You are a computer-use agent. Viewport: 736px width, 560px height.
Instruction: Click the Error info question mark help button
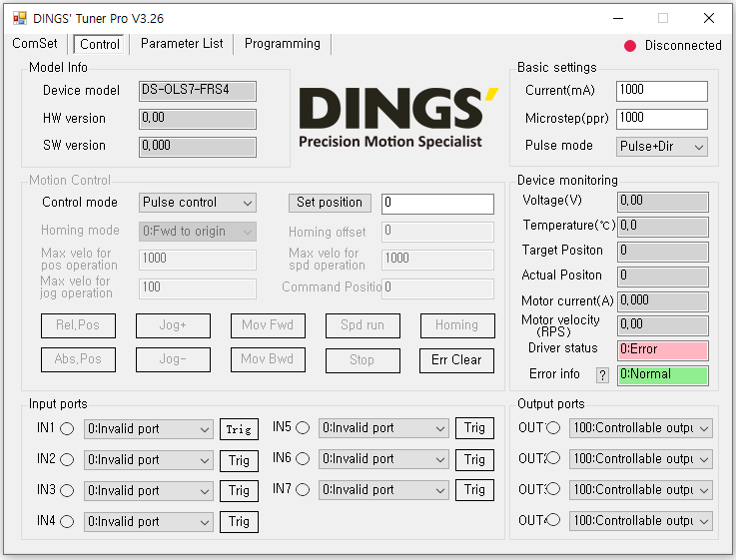pos(602,374)
